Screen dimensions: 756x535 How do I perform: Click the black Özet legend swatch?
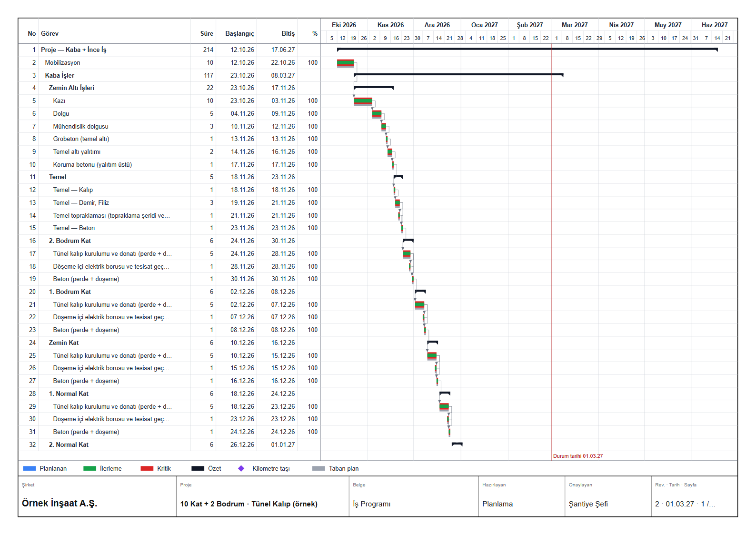point(198,468)
